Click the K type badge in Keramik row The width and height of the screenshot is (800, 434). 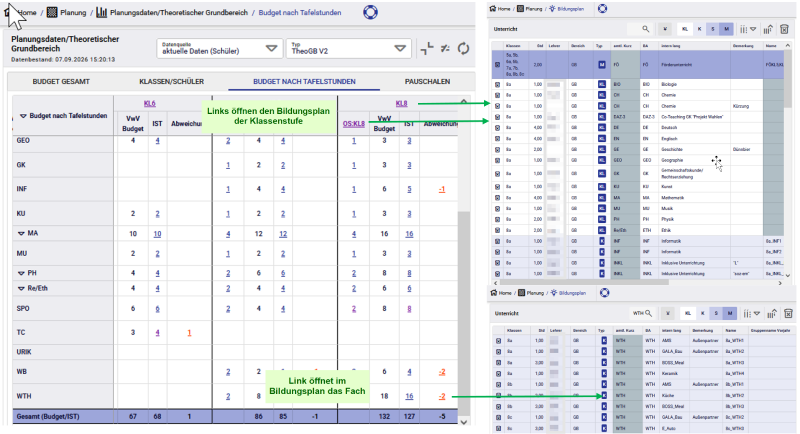point(604,374)
